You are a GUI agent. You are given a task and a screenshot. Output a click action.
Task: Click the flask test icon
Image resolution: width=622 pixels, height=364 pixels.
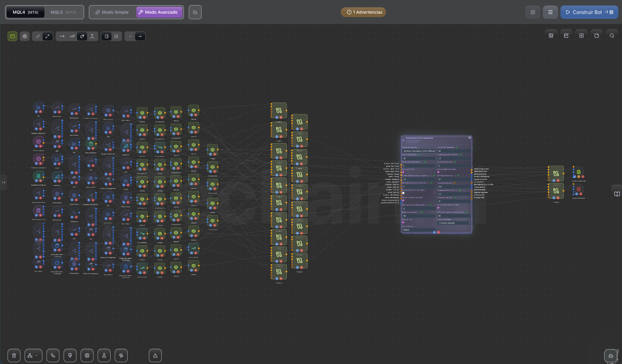[104, 356]
